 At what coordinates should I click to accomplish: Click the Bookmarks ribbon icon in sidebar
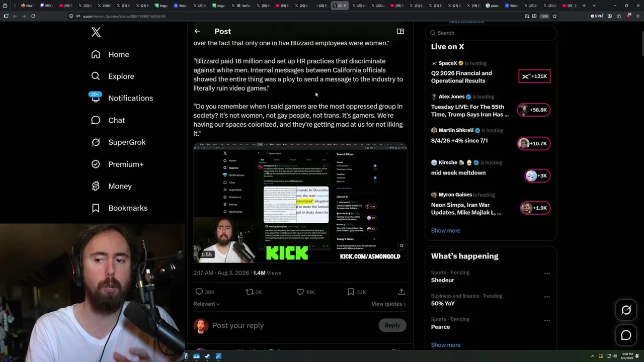[x=96, y=208]
